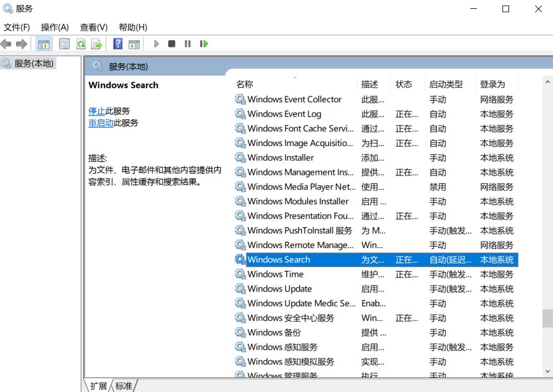Screen dimensions: 553x392
Task: Toggle the show/hide console tree button
Action: [44, 44]
